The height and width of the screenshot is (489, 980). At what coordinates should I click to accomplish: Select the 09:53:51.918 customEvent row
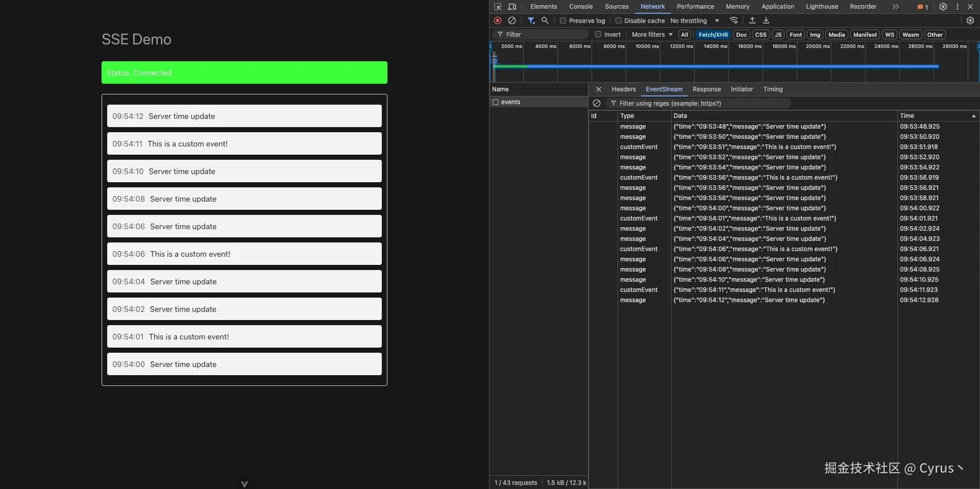pos(784,147)
